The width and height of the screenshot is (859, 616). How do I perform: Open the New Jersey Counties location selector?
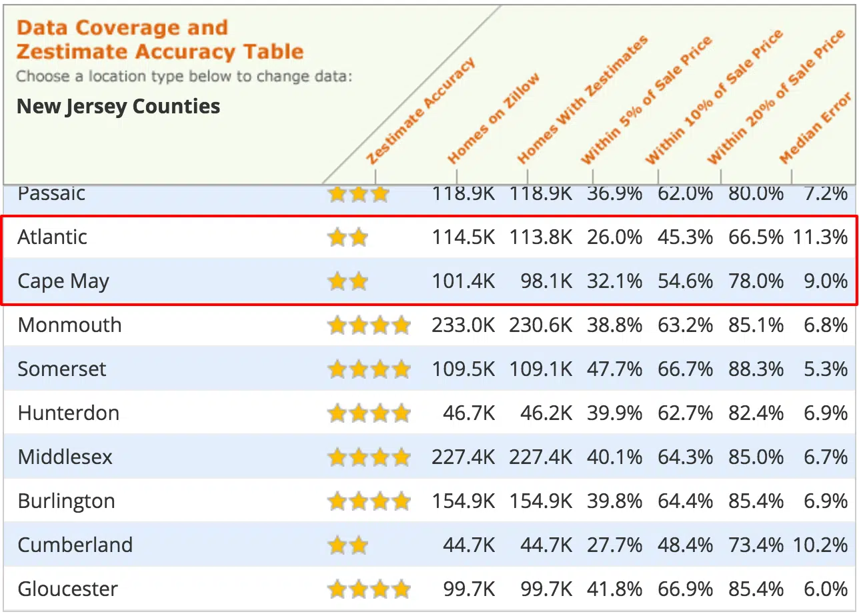(118, 106)
